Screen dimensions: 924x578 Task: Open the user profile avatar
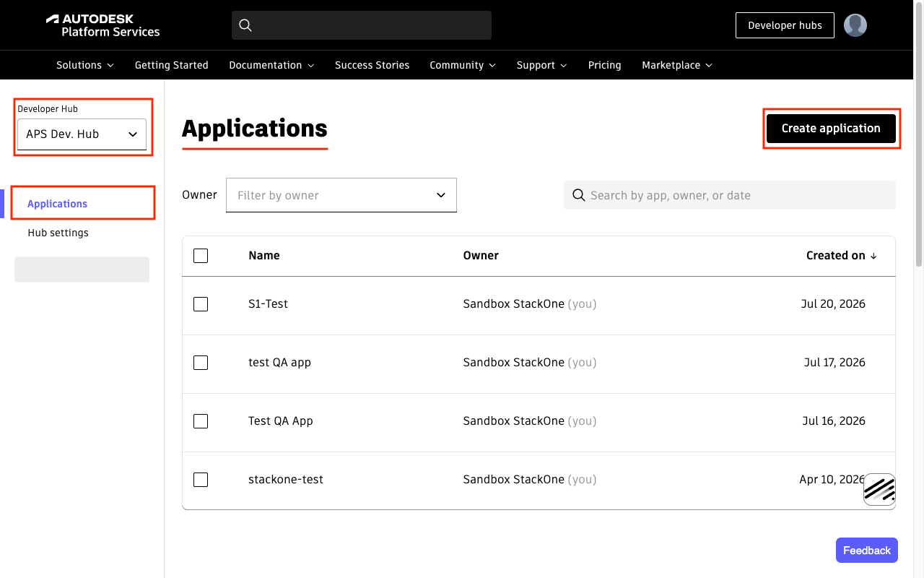click(x=855, y=25)
